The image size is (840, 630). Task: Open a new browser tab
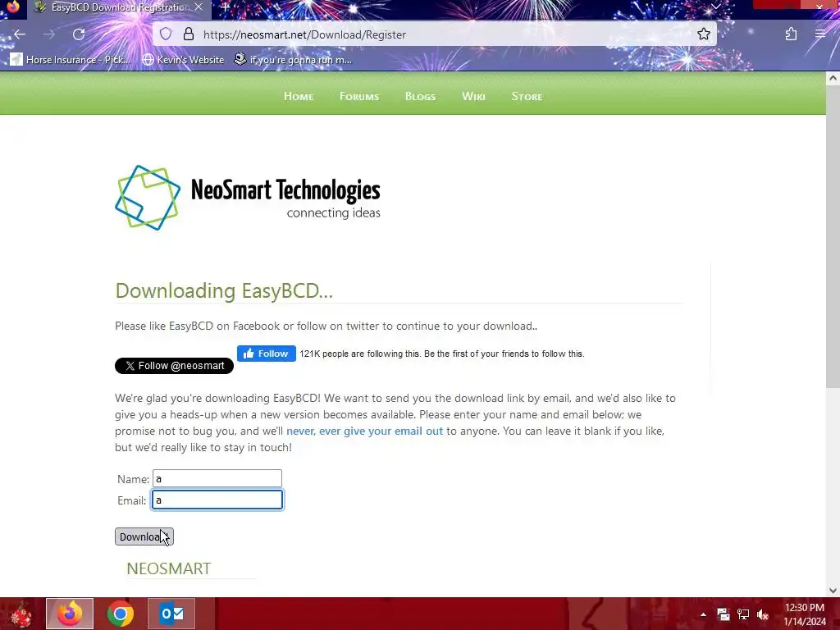click(225, 7)
